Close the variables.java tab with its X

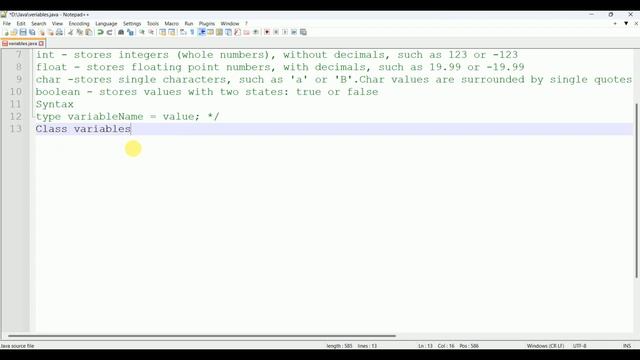[41, 43]
